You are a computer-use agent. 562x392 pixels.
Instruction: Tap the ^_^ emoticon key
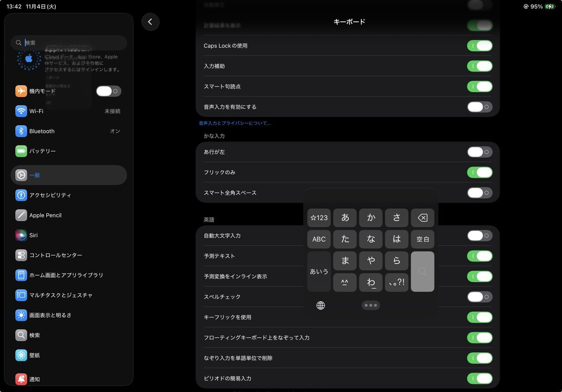coord(345,283)
